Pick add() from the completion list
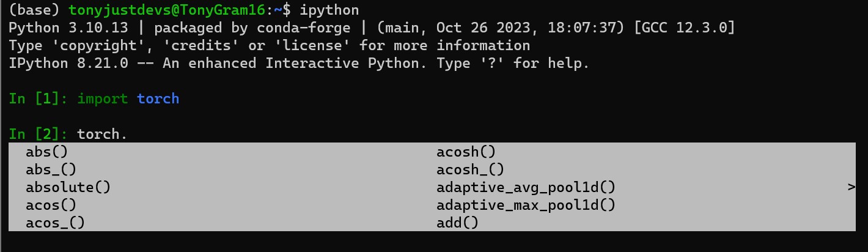The image size is (868, 252). coord(457,223)
